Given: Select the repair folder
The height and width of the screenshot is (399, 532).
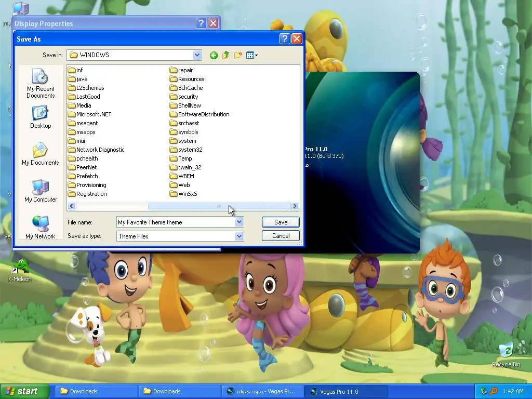Looking at the screenshot, I should (181, 70).
